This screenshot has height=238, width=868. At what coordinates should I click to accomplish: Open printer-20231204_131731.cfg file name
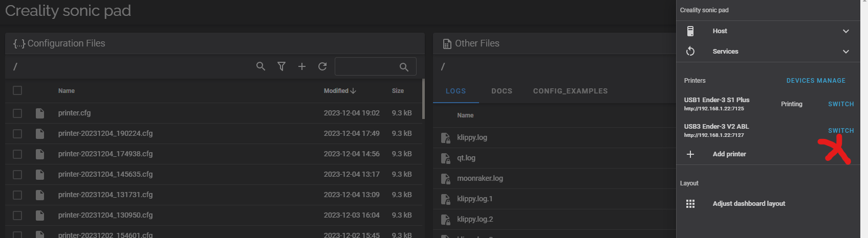point(105,195)
